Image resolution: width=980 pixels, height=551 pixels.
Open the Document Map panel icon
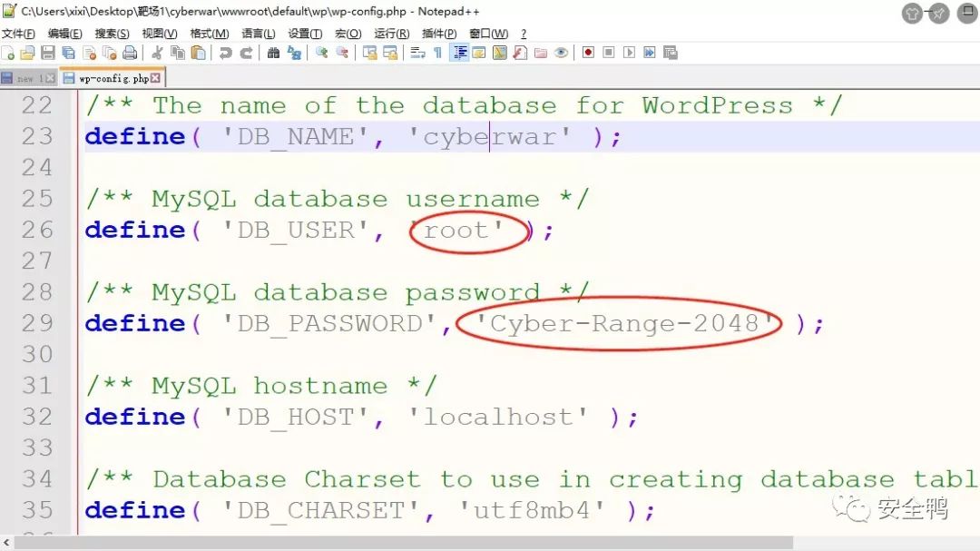pyautogui.click(x=499, y=54)
